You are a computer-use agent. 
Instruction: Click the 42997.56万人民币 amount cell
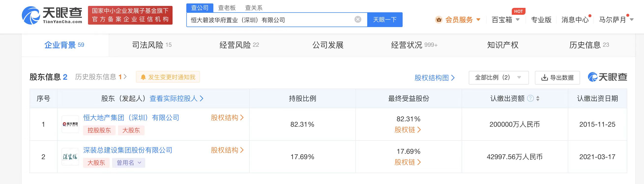(x=514, y=157)
